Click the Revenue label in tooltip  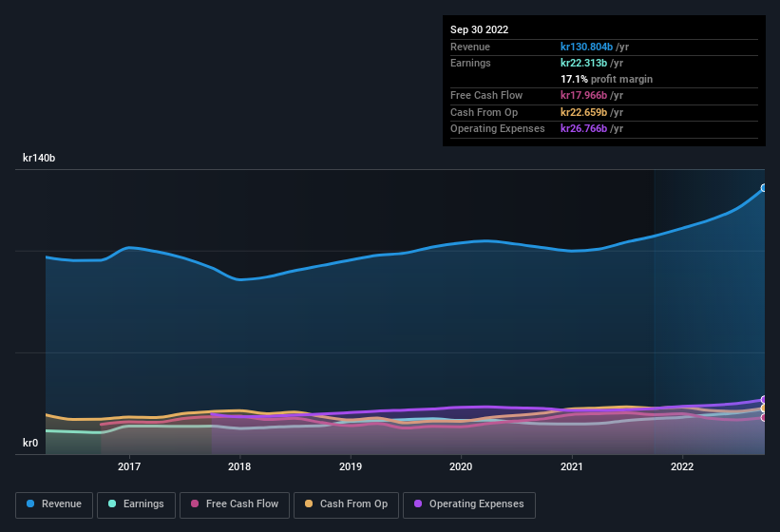pyautogui.click(x=470, y=47)
